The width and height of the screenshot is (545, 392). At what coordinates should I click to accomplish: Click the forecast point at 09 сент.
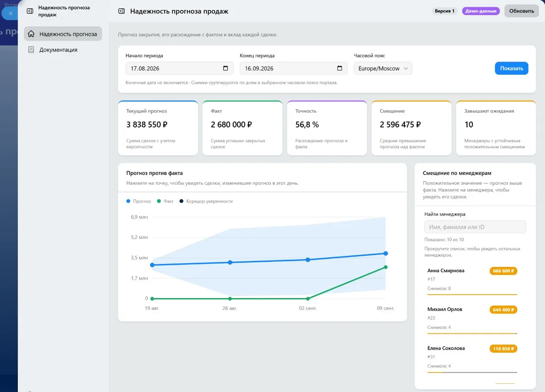coord(385,254)
